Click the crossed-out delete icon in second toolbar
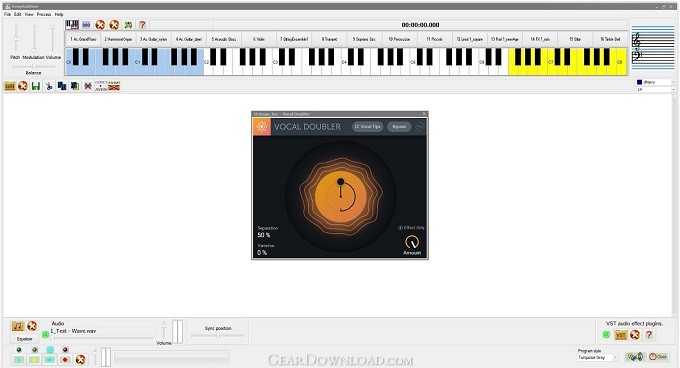680x368 pixels. click(x=88, y=86)
